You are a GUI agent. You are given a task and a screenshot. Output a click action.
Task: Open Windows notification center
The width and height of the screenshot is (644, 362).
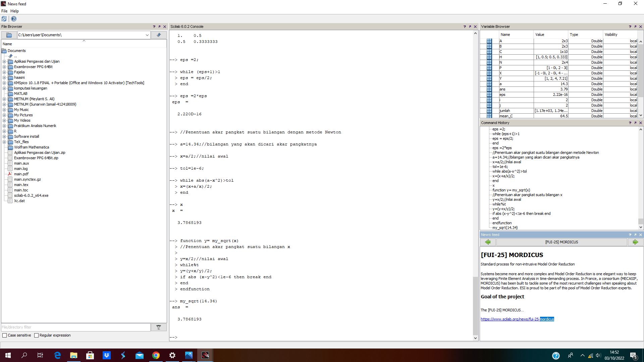[633, 355]
